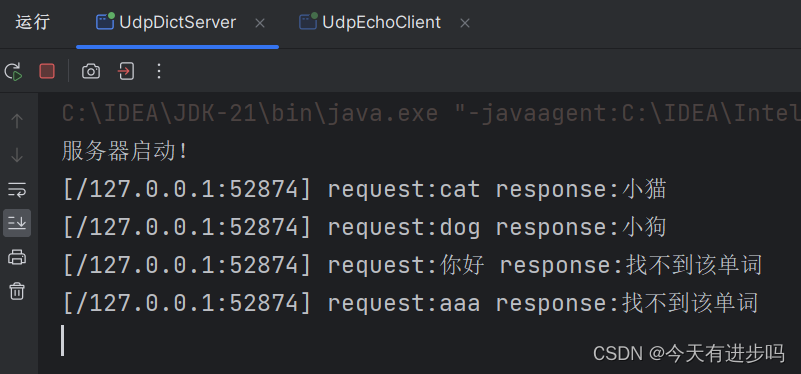Viewport: 801px width, 374px height.
Task: Click the request:cat output line
Action: click(x=364, y=190)
